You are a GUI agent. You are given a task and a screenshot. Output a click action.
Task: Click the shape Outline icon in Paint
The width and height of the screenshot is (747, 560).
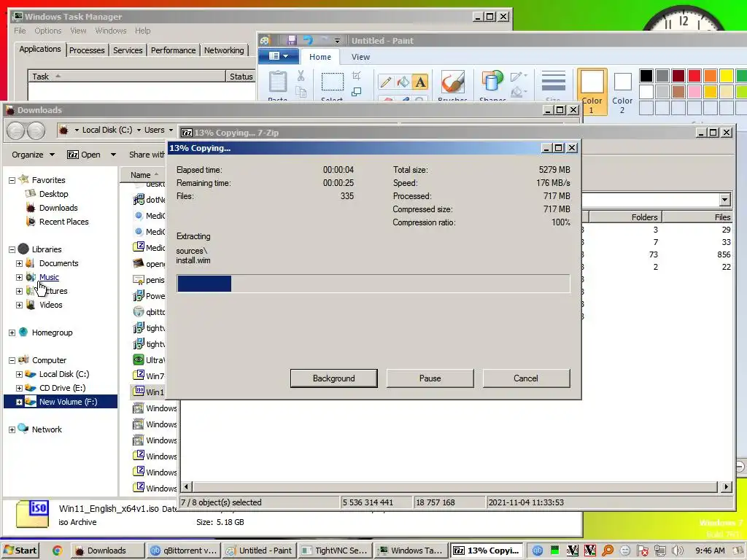517,76
